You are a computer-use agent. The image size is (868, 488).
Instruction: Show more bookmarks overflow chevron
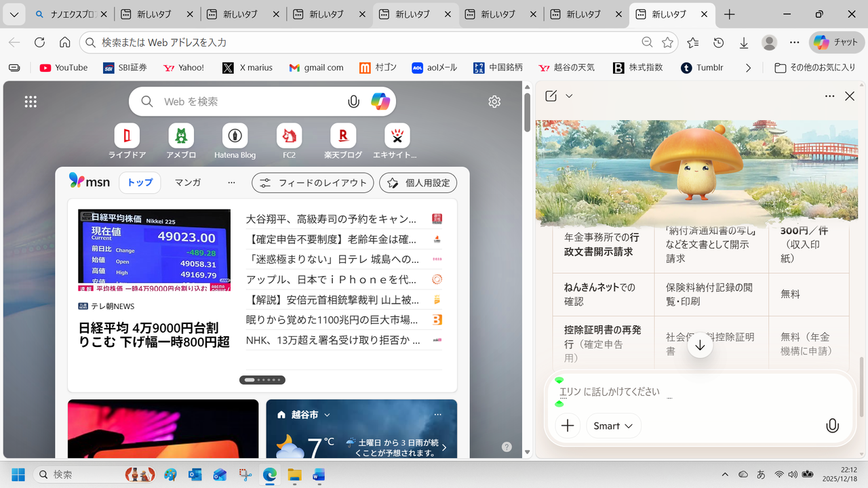coord(748,68)
